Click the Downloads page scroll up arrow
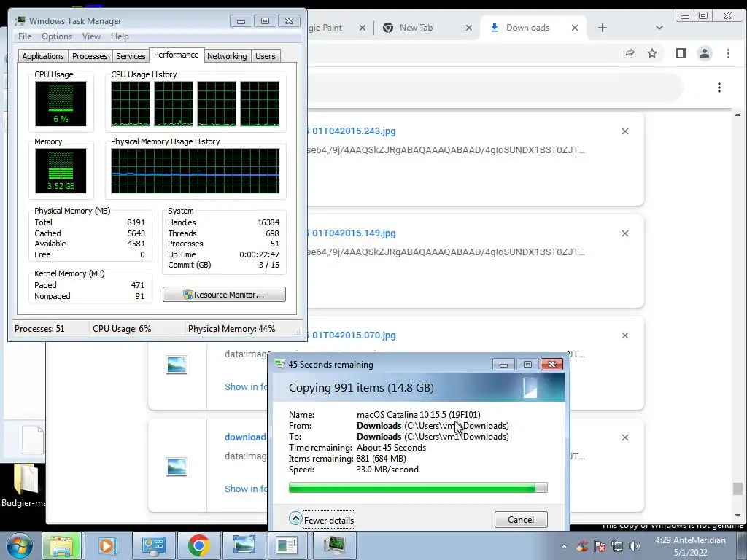 click(x=738, y=114)
